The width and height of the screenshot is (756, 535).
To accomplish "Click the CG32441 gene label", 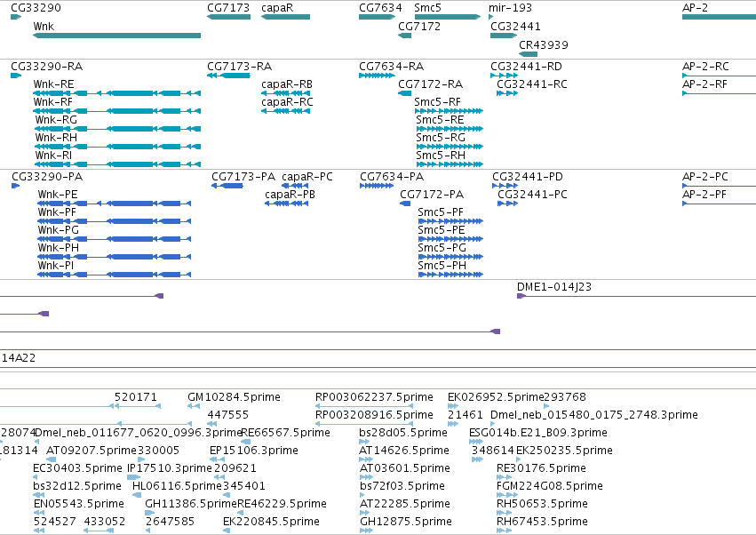I will [x=515, y=26].
